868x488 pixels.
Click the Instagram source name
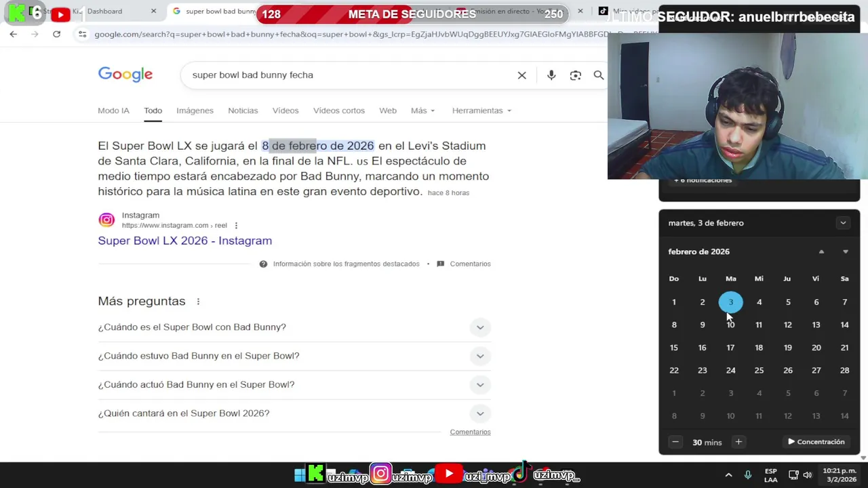pos(140,216)
